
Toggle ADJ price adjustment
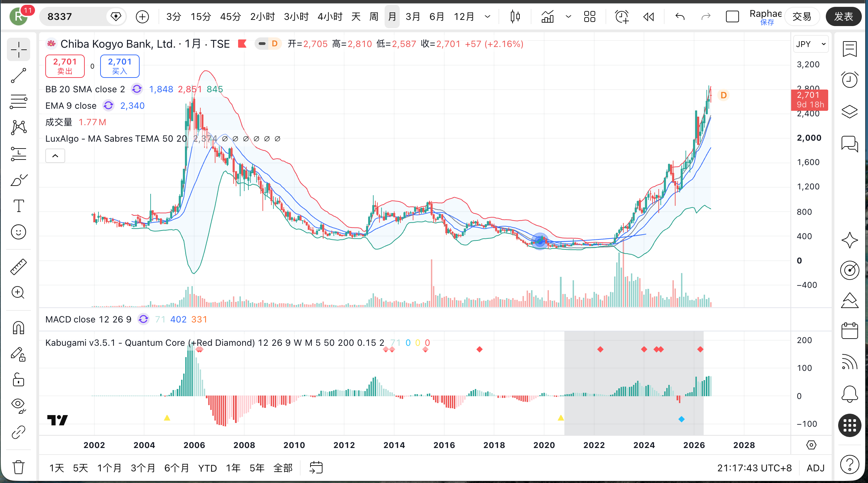tap(815, 468)
